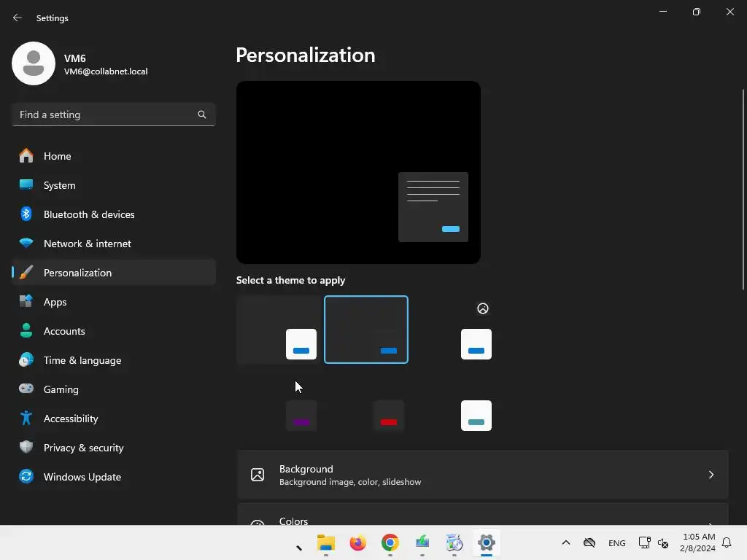
Task: Click the large theme preview image
Action: point(358,172)
